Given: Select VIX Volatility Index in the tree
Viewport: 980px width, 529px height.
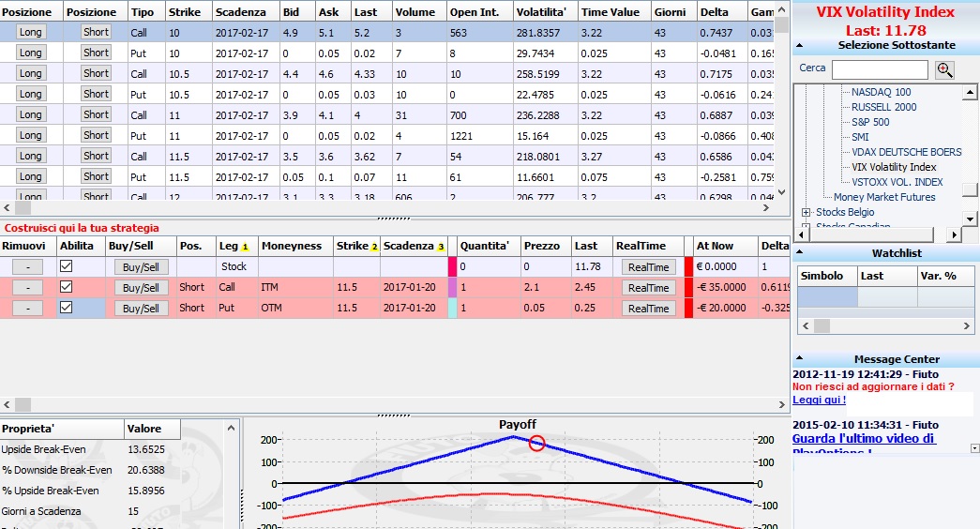Looking at the screenshot, I should pyautogui.click(x=894, y=167).
